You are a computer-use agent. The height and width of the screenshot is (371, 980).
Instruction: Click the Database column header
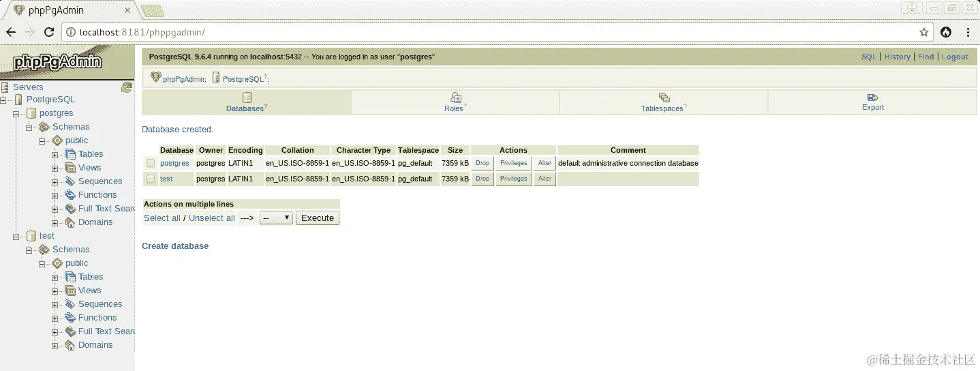(177, 150)
